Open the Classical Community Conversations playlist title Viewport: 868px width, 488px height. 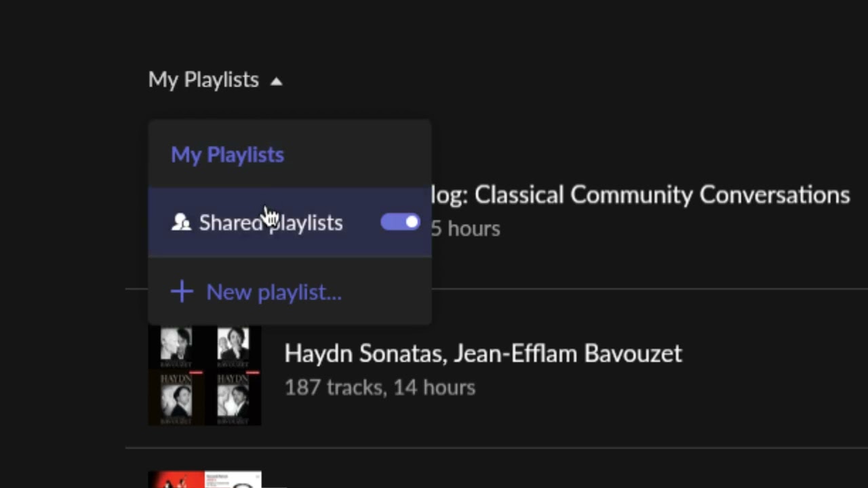point(640,195)
